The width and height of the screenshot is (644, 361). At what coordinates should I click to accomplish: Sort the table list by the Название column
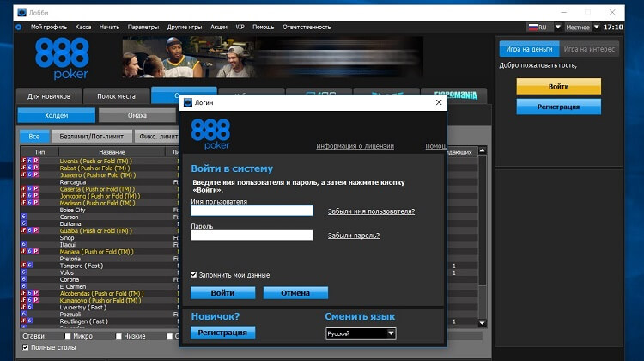112,152
